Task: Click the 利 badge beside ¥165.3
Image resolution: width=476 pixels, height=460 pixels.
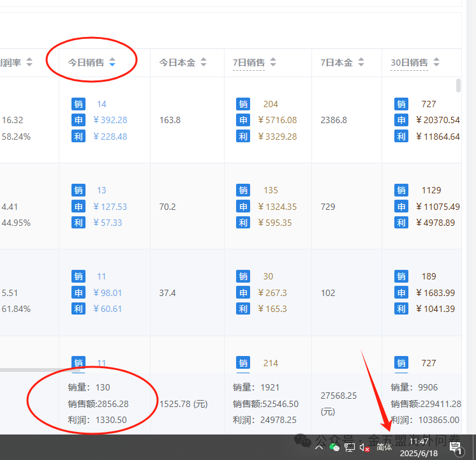Action: (x=243, y=309)
